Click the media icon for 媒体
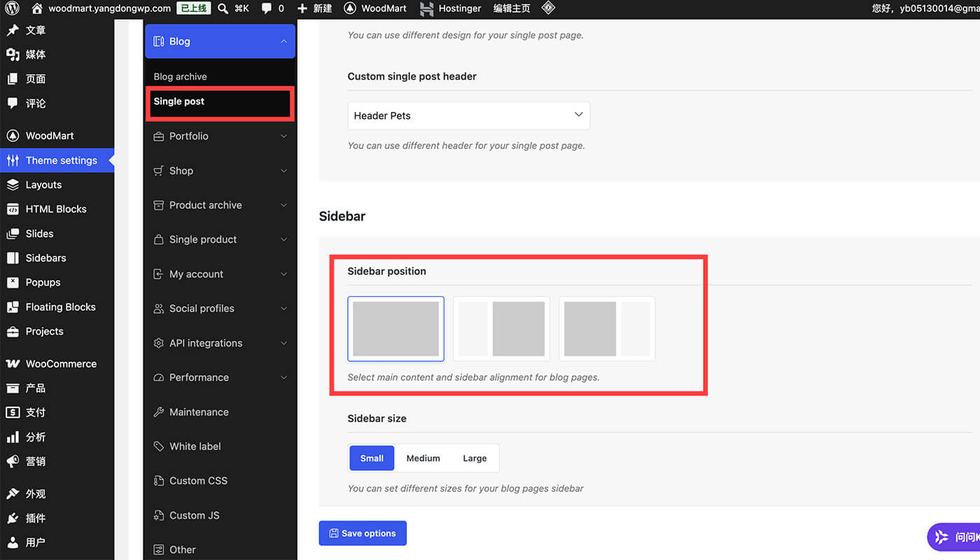 tap(13, 55)
